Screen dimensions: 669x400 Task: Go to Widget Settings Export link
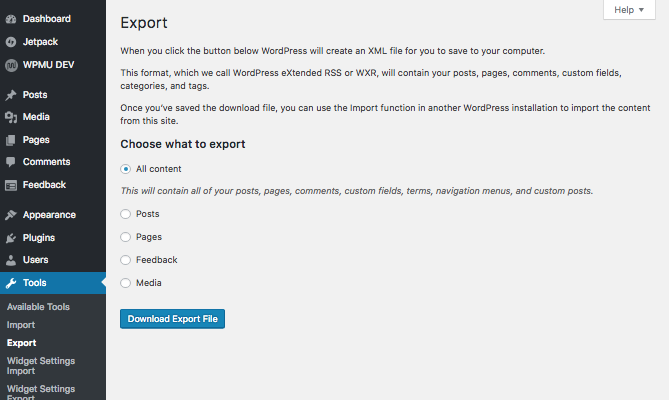click(41, 393)
